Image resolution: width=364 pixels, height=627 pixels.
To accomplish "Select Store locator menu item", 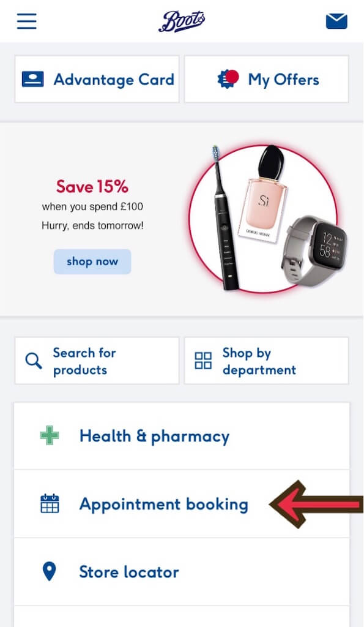I will tap(182, 572).
